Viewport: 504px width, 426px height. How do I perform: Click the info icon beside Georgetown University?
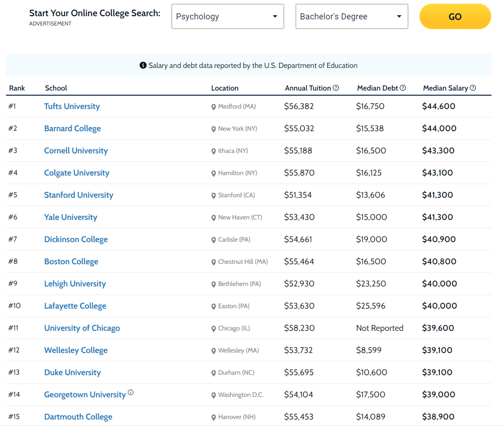131,392
